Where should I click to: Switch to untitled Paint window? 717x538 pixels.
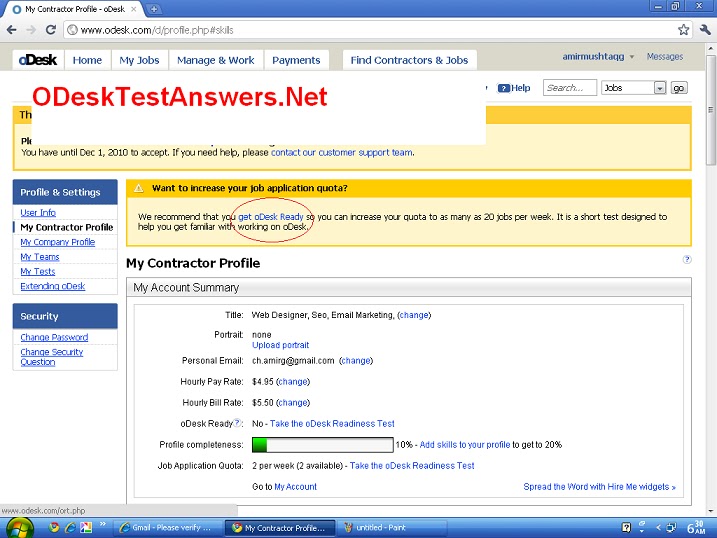[x=390, y=527]
